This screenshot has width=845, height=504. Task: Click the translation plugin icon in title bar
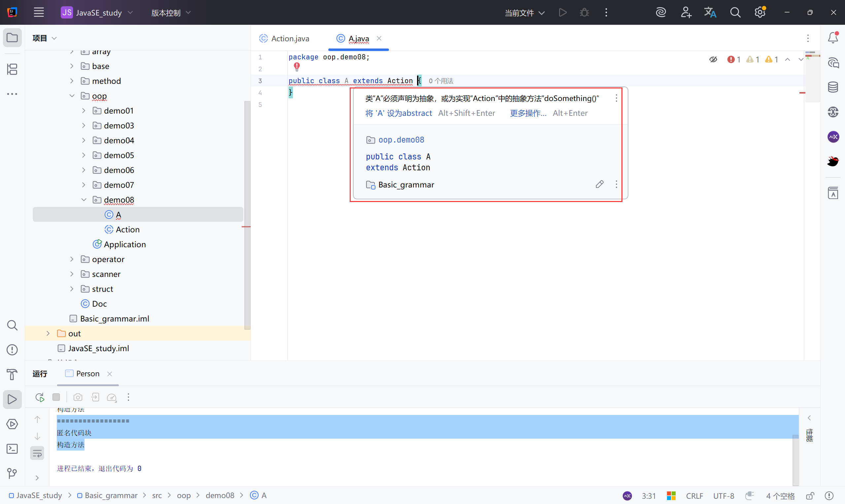(x=710, y=13)
